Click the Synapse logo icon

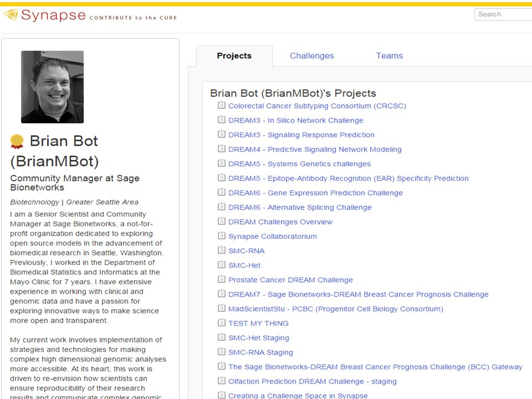click(11, 14)
